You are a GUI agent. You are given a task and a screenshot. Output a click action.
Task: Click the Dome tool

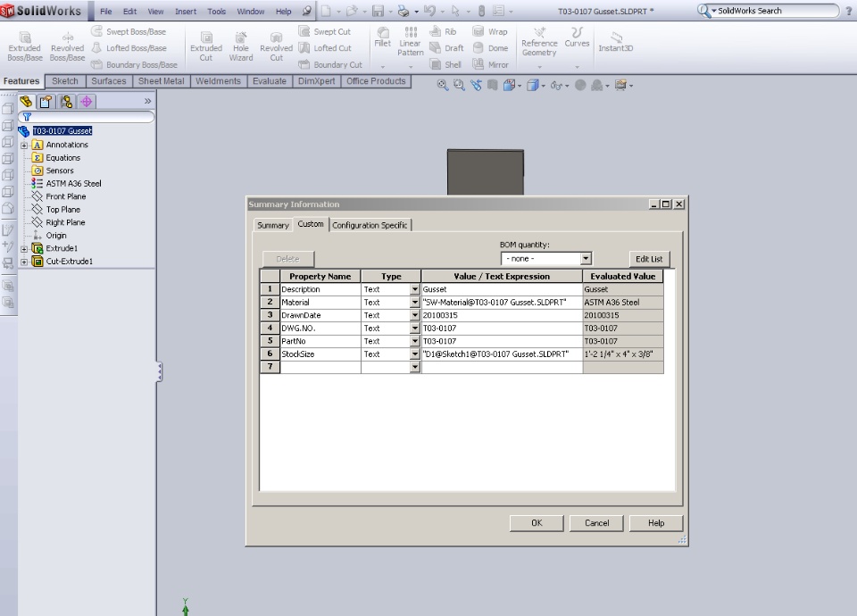tap(491, 48)
